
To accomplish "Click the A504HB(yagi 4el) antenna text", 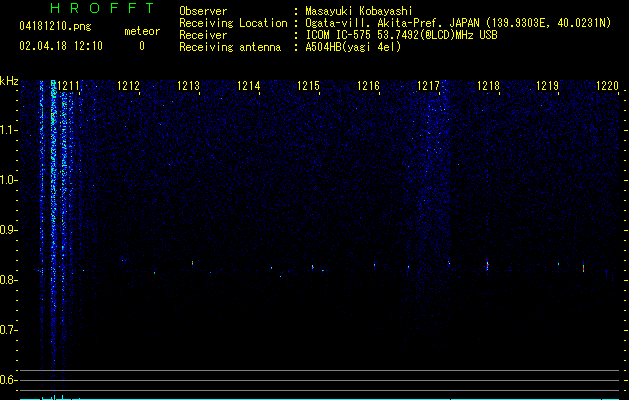I will pyautogui.click(x=353, y=47).
